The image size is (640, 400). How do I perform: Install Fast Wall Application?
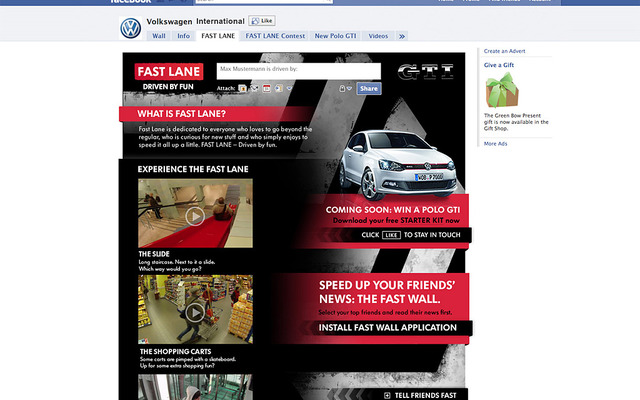pyautogui.click(x=388, y=328)
